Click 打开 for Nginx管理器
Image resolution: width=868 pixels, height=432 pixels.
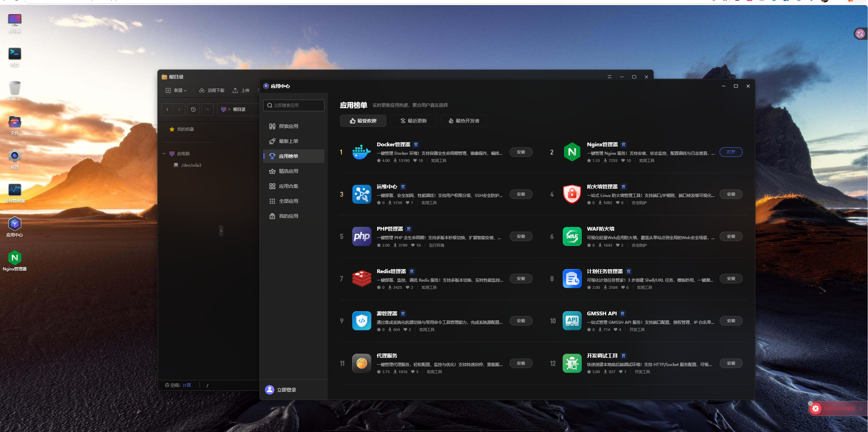[x=731, y=152]
